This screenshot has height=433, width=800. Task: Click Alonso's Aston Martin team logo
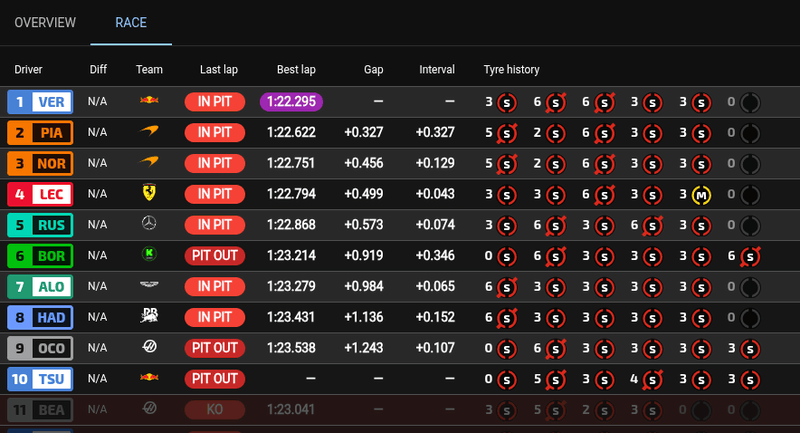pyautogui.click(x=149, y=286)
